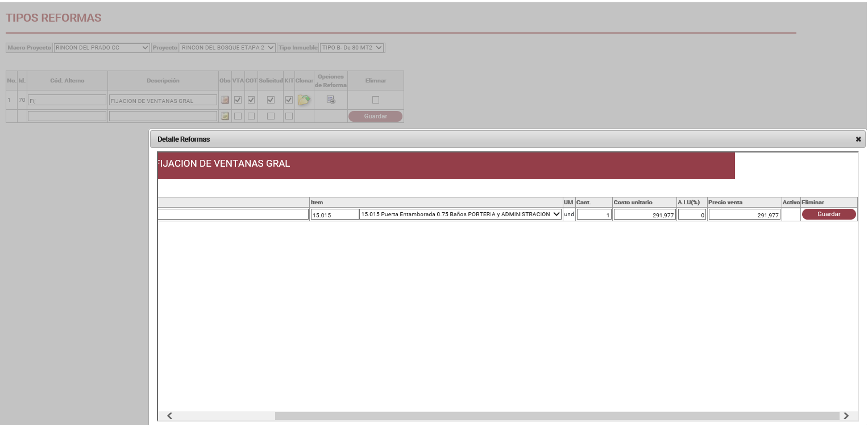The width and height of the screenshot is (868, 425).
Task: Open Opciones de Reforma icon for row 70
Action: (x=331, y=100)
